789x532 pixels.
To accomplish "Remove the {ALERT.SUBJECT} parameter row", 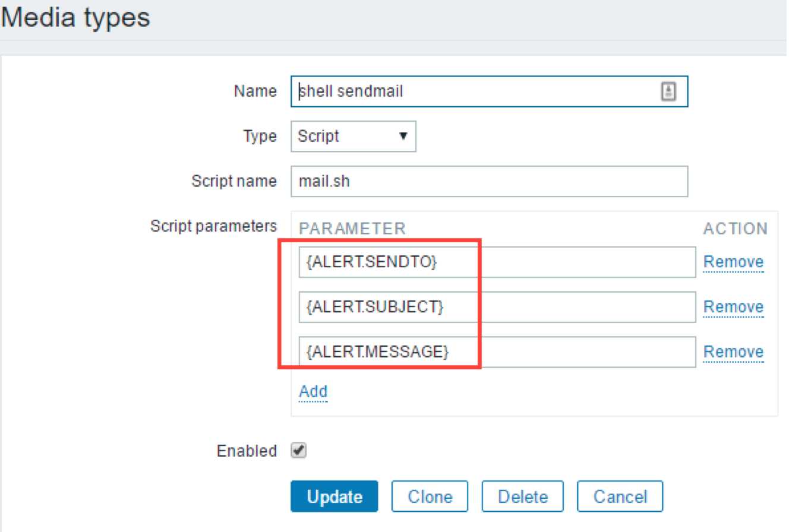I will [x=733, y=307].
